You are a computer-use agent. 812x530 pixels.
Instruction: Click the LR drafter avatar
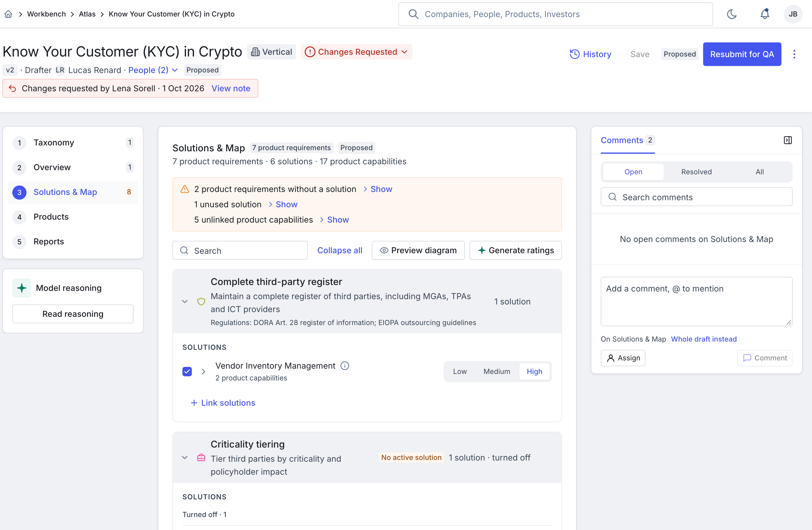coord(60,70)
